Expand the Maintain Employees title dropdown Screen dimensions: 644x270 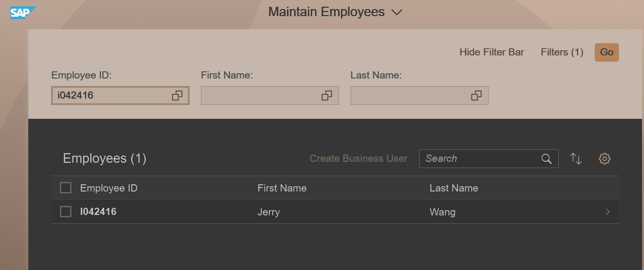point(397,12)
